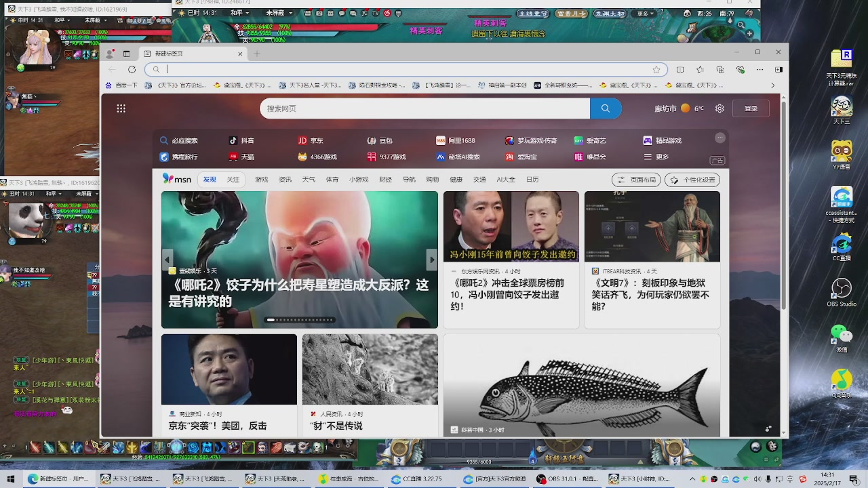Select 新建标签页 browser tab

(193, 54)
